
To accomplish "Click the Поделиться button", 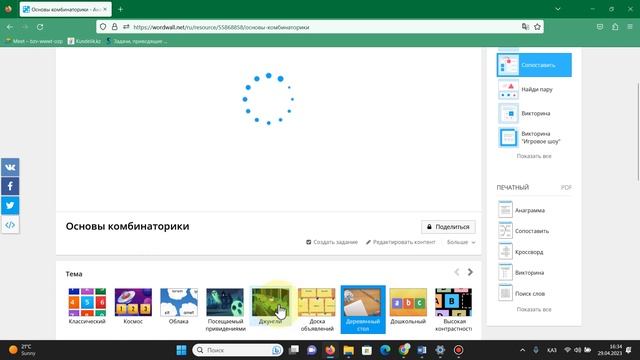I will click(448, 227).
